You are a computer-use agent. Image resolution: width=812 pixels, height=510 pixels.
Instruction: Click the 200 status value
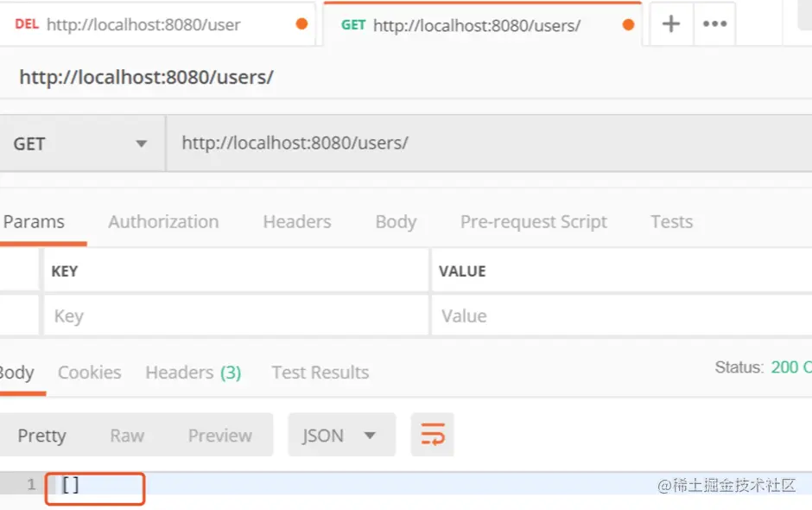click(790, 367)
